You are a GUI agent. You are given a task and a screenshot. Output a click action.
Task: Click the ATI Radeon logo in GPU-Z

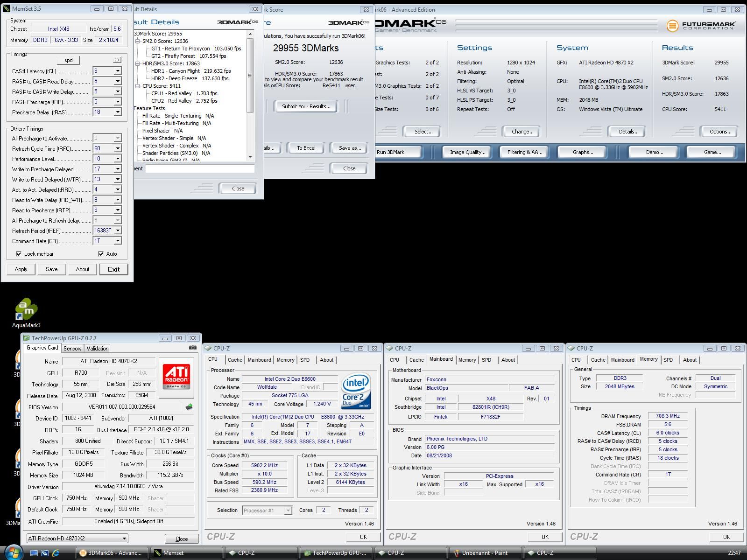(x=176, y=377)
